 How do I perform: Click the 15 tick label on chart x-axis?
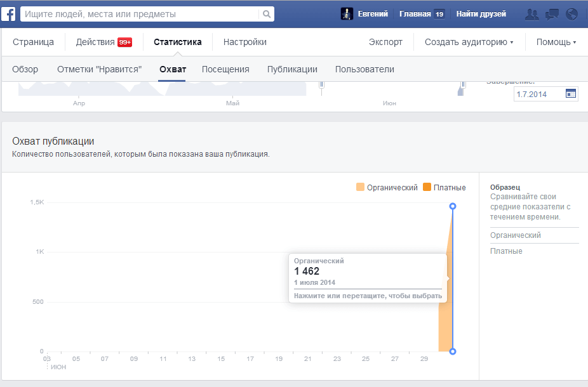[x=221, y=359]
